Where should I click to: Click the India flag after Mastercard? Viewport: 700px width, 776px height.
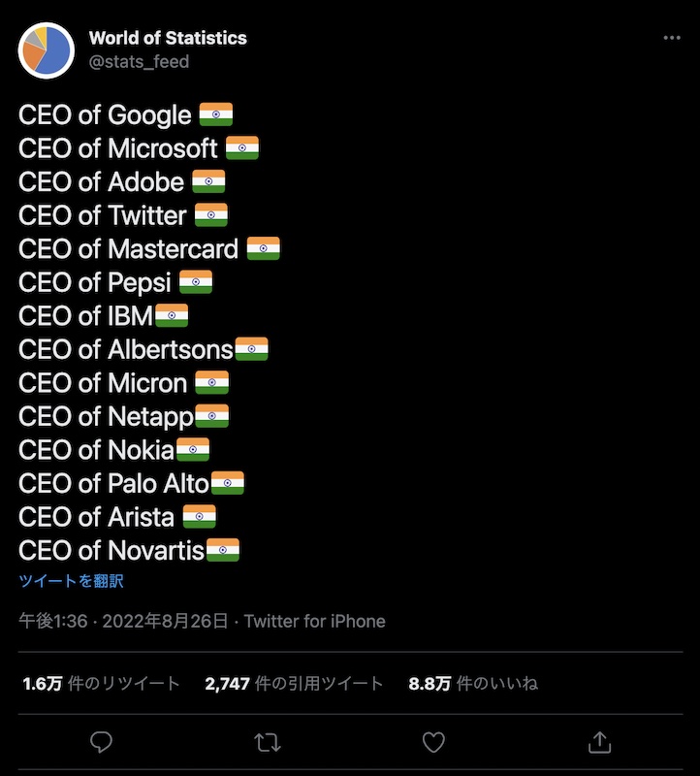point(263,249)
